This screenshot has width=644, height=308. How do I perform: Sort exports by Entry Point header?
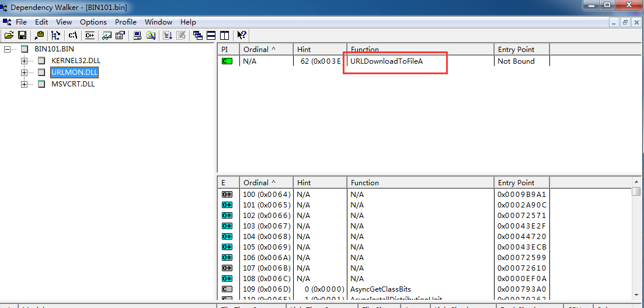[x=521, y=182]
